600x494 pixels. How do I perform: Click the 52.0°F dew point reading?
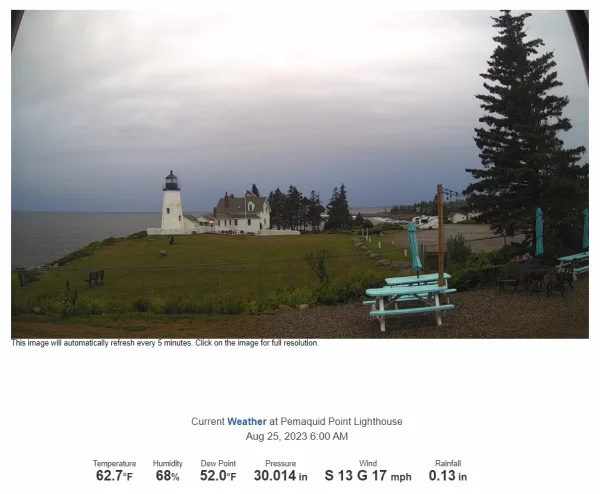click(218, 476)
